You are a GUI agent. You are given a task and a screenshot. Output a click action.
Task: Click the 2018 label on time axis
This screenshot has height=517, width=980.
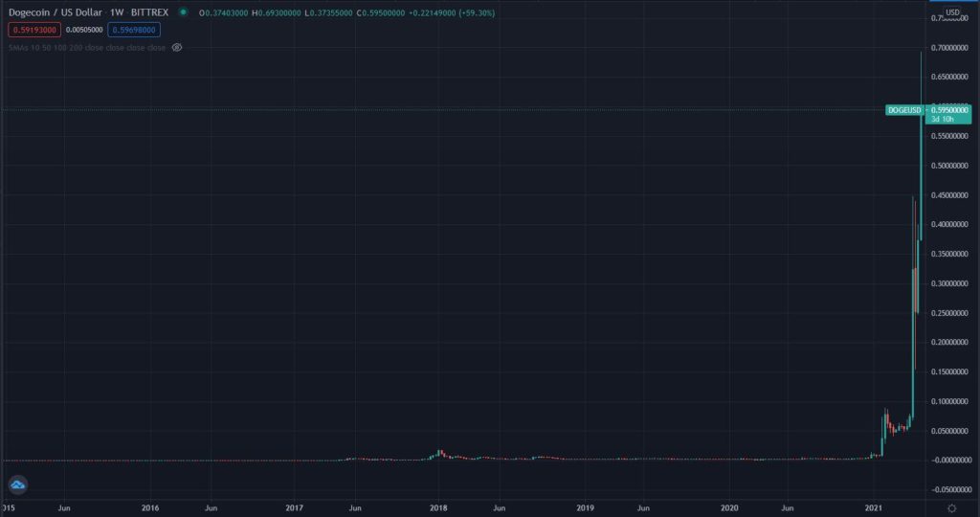(439, 506)
